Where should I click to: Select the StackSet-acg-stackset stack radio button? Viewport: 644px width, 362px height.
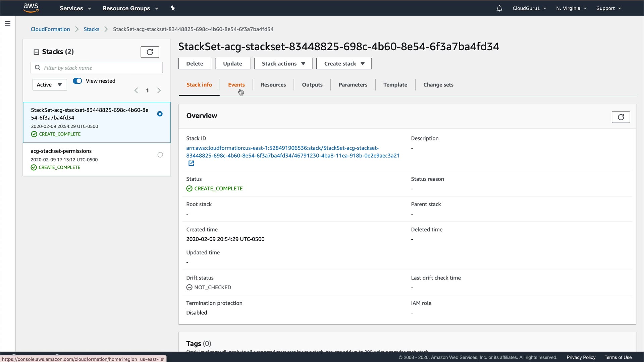pos(160,114)
